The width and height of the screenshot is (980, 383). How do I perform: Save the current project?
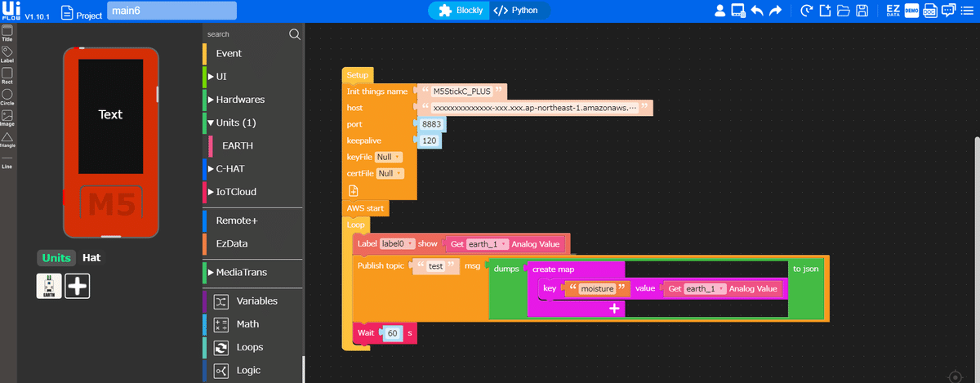point(862,11)
